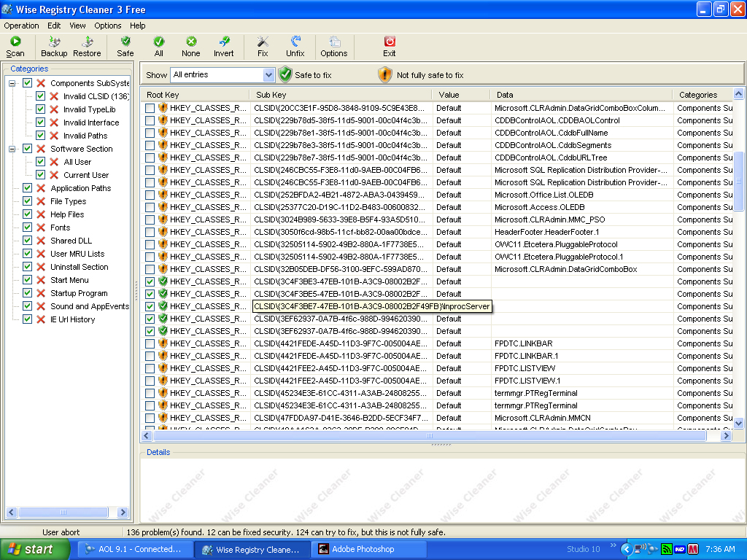747x560 pixels.
Task: Toggle the IE Url History checkbox
Action: 28,319
